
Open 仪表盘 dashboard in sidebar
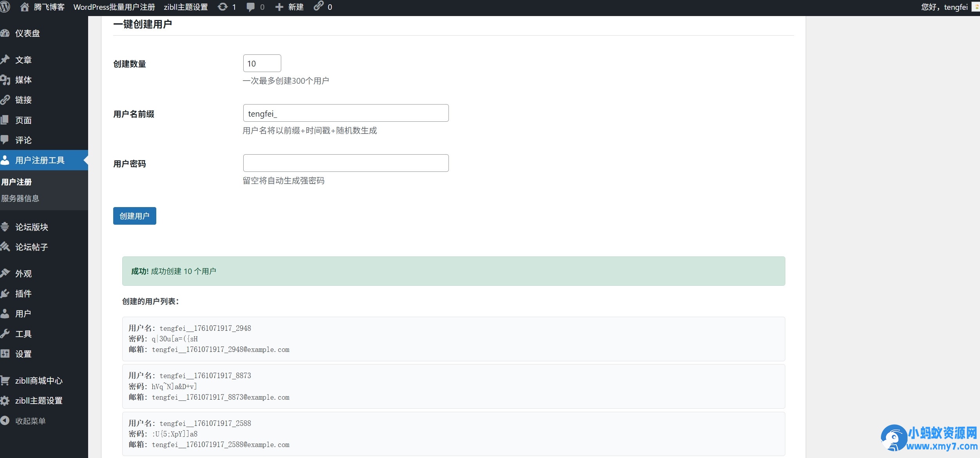[x=27, y=33]
